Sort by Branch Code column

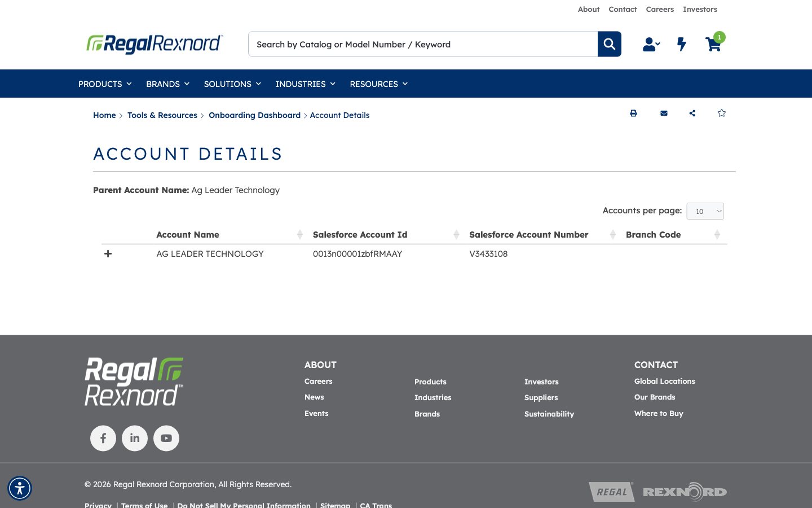tap(674, 235)
